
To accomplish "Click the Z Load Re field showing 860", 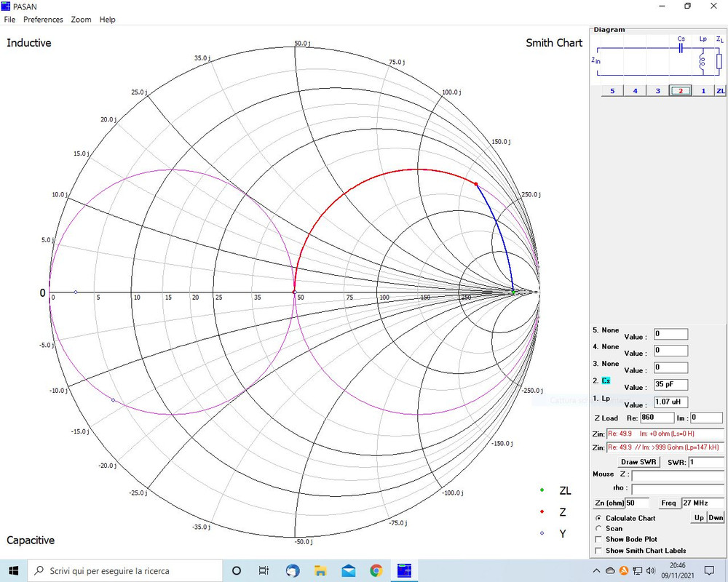I will [657, 418].
